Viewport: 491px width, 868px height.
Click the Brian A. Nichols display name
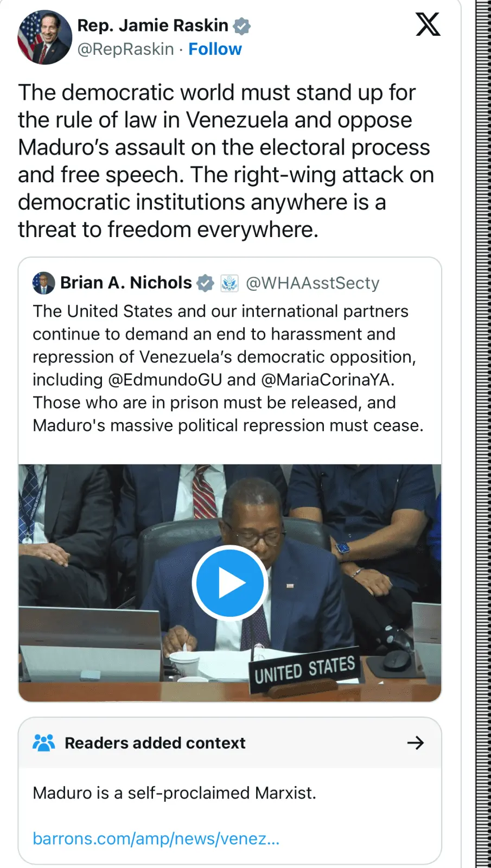click(126, 283)
